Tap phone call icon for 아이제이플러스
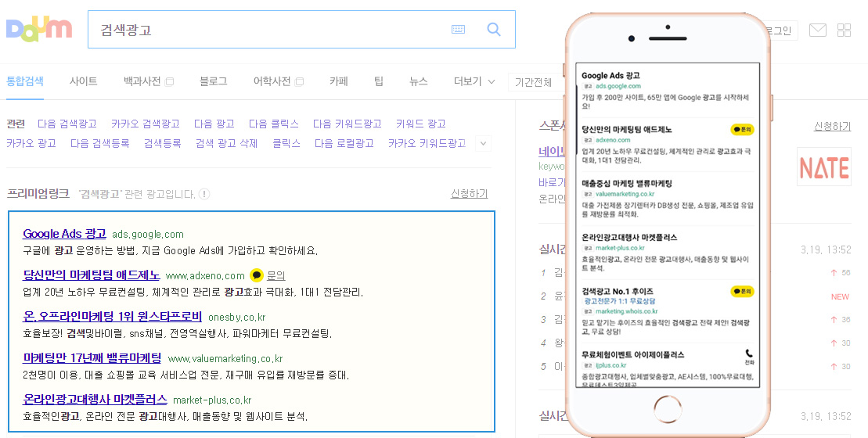This screenshot has width=868, height=438. click(749, 356)
